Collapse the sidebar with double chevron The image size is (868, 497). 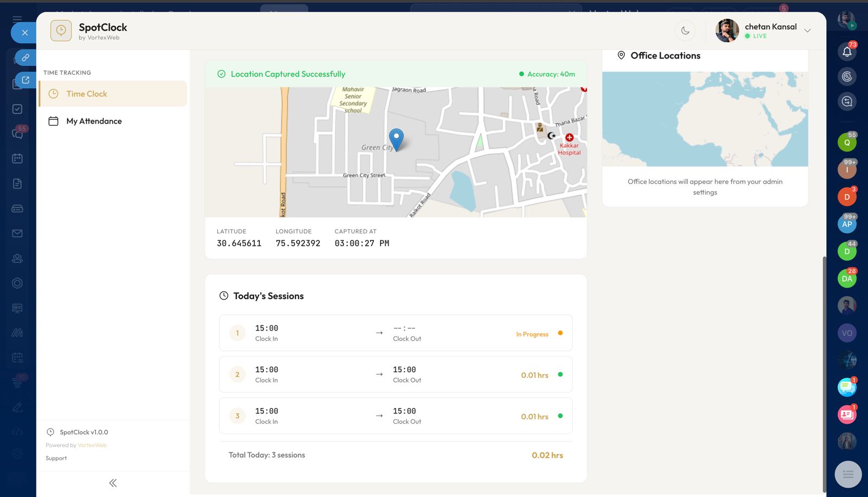[113, 483]
